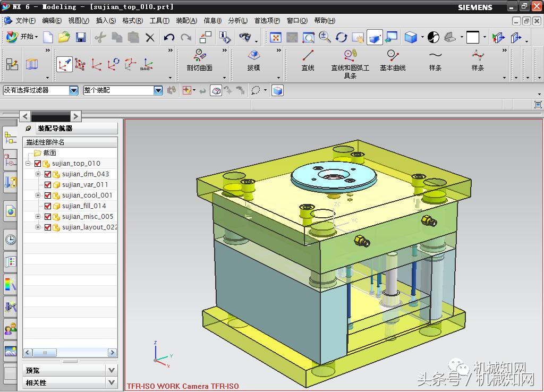
Task: Select the 直线 line tool
Action: tap(308, 59)
